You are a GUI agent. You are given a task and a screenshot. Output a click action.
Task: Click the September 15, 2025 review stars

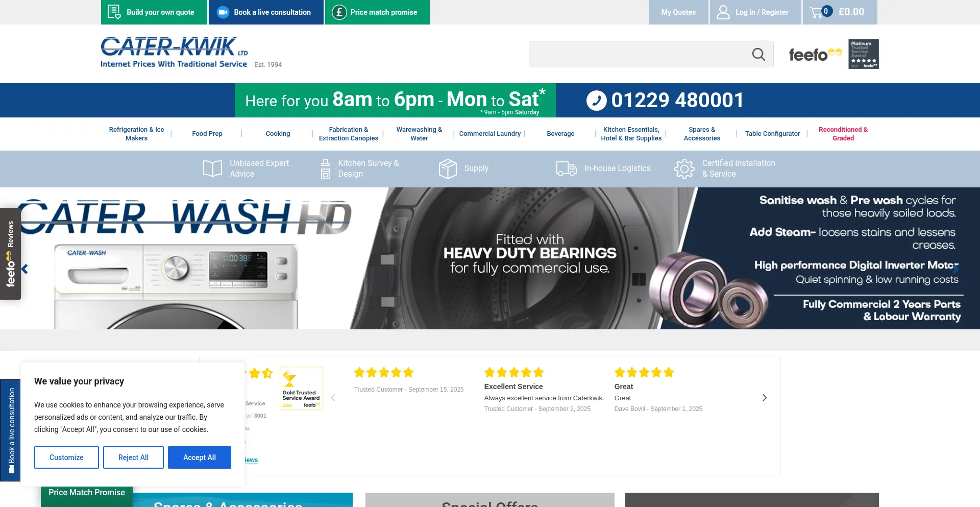click(x=383, y=373)
